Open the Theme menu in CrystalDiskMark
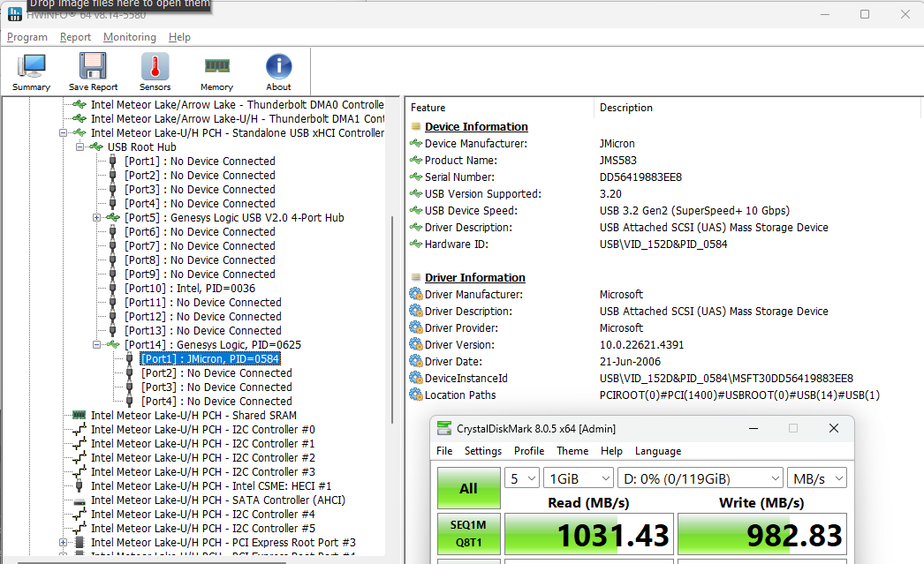The image size is (924, 564). 572,450
